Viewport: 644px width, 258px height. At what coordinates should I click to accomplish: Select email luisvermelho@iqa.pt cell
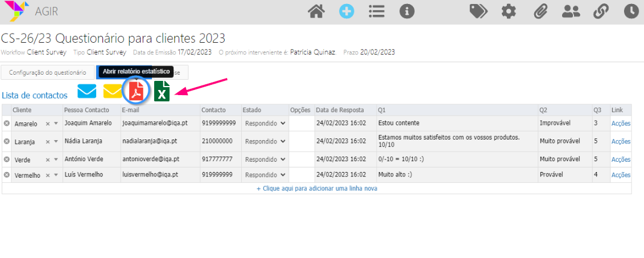click(x=160, y=175)
